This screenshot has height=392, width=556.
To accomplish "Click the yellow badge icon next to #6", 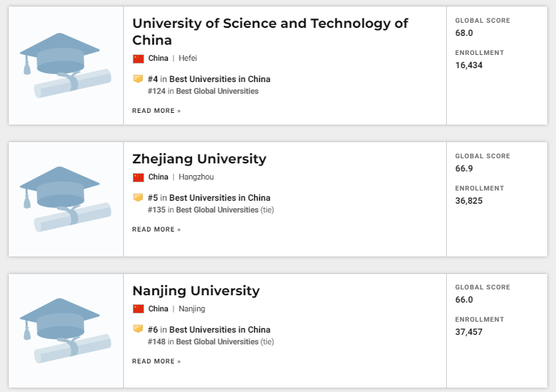I will click(x=138, y=329).
